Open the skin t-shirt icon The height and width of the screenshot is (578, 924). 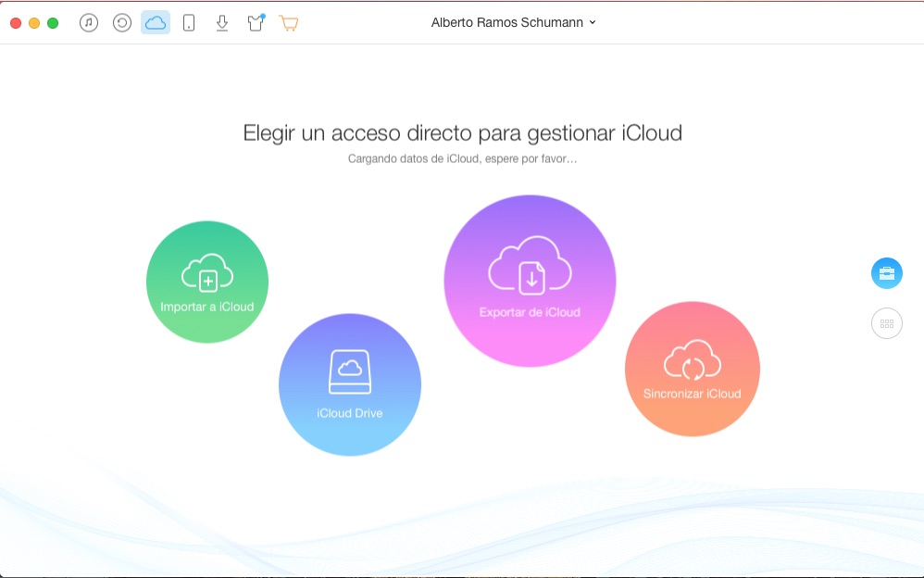(256, 22)
